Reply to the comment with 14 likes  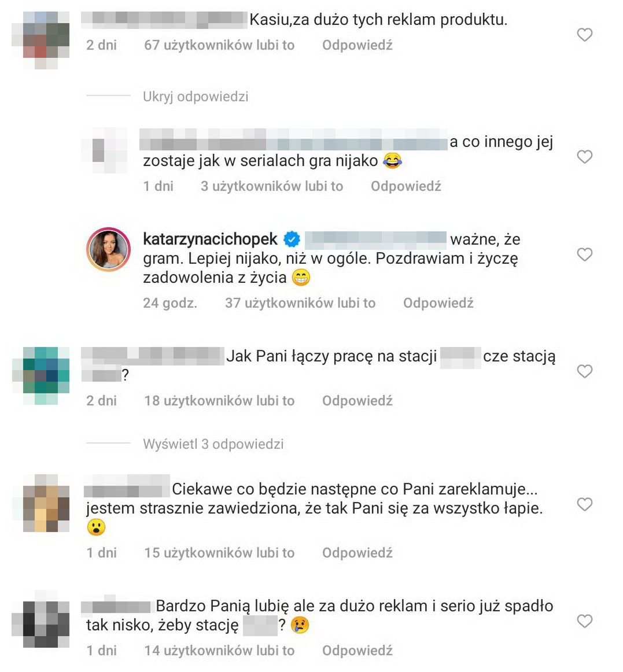pos(357,651)
